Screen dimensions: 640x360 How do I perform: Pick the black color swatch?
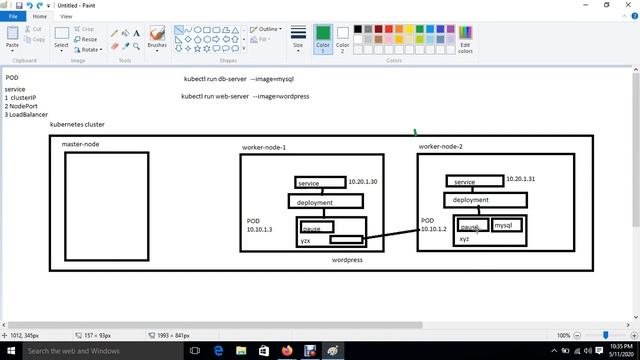point(358,29)
